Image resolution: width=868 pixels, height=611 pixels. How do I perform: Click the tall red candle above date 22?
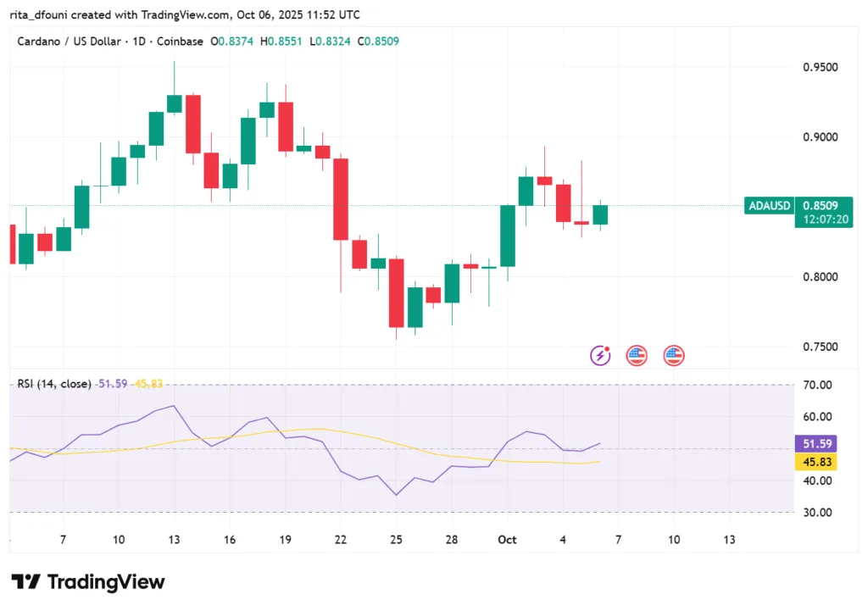pos(341,199)
